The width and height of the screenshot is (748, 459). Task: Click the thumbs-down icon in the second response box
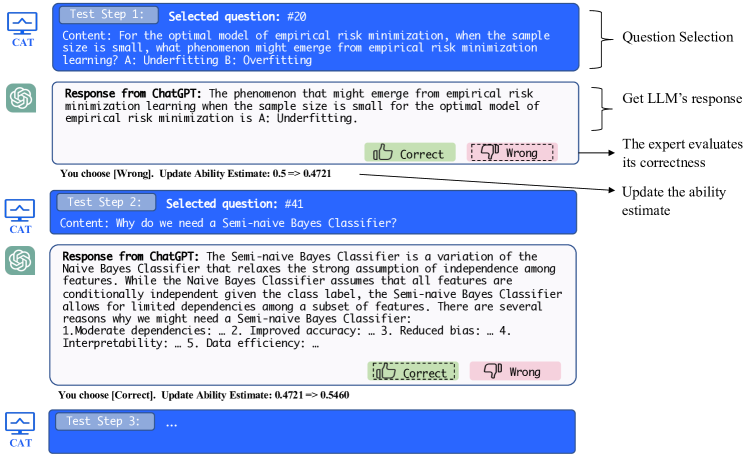[493, 370]
